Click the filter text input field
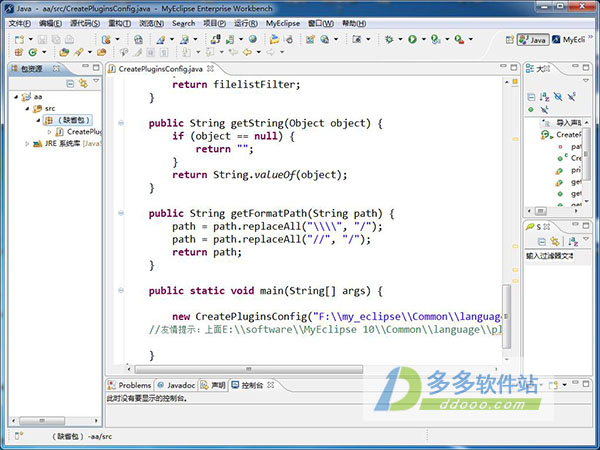This screenshot has width=600, height=450. [560, 256]
